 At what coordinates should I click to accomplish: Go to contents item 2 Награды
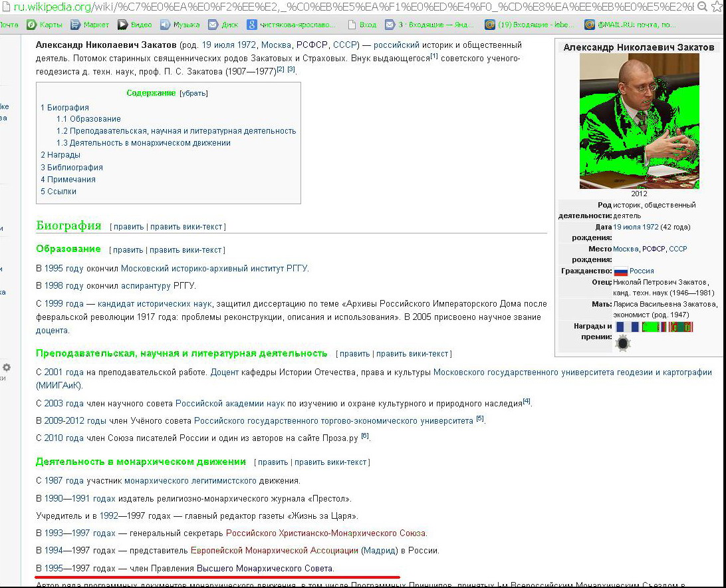click(60, 155)
